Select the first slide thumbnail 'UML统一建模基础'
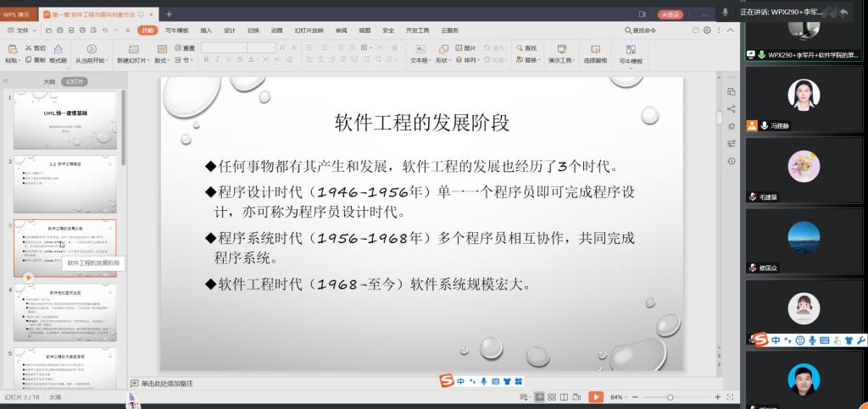Image resolution: width=868 pixels, height=409 pixels. coord(65,121)
